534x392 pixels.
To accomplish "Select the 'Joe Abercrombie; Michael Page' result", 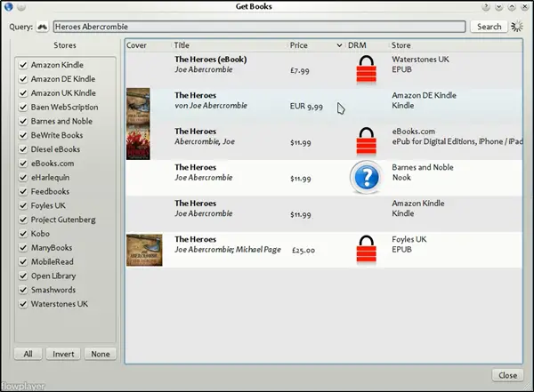I will 228,250.
